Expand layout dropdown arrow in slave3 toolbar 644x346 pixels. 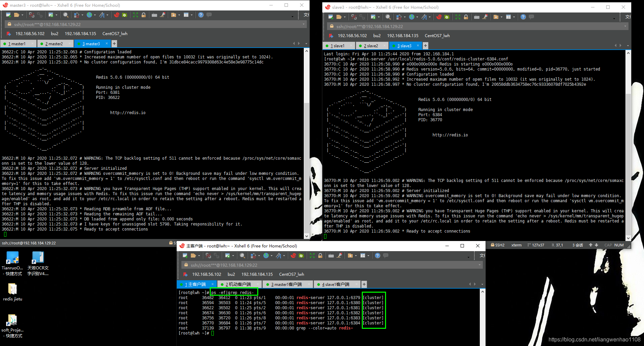[x=514, y=17]
